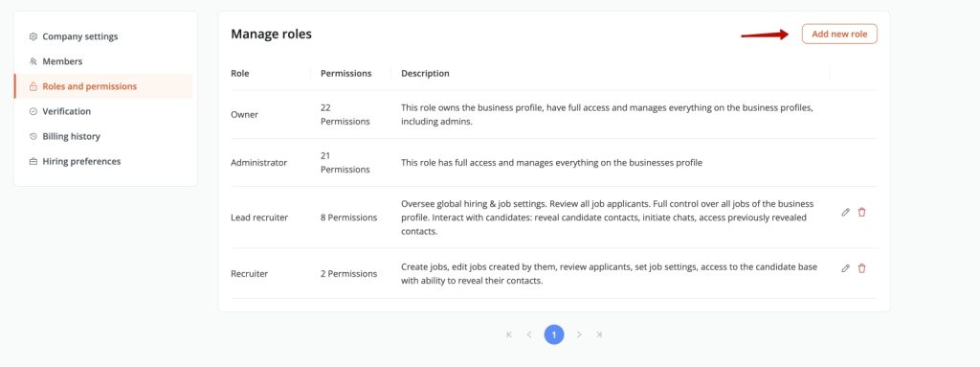The image size is (980, 367).
Task: Click the Roles and permissions lock icon
Action: [33, 86]
